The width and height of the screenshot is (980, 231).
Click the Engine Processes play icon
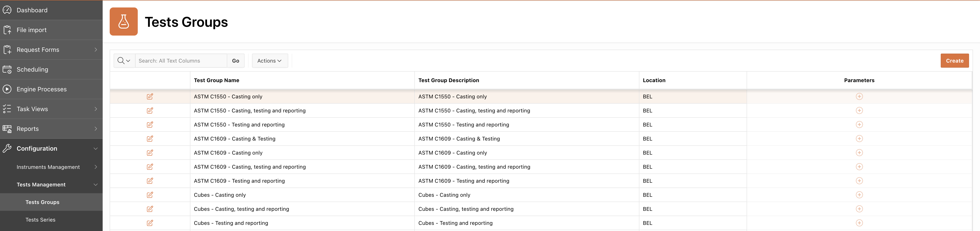7,89
